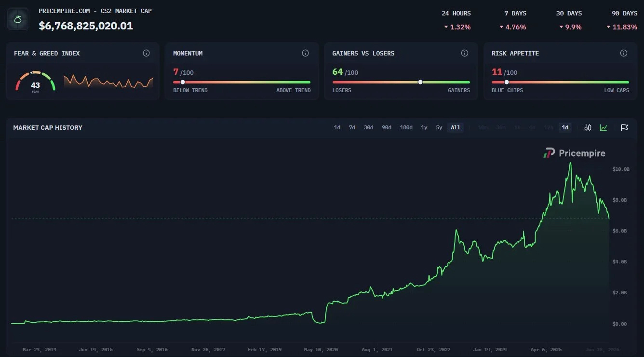
Task: Click the Momentum slider handle
Action: [182, 82]
